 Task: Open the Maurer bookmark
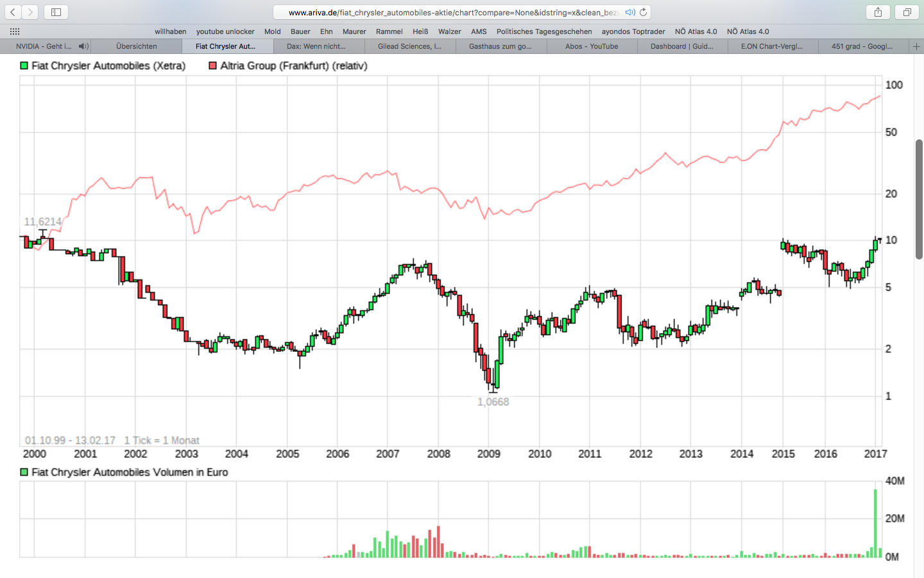pyautogui.click(x=354, y=31)
